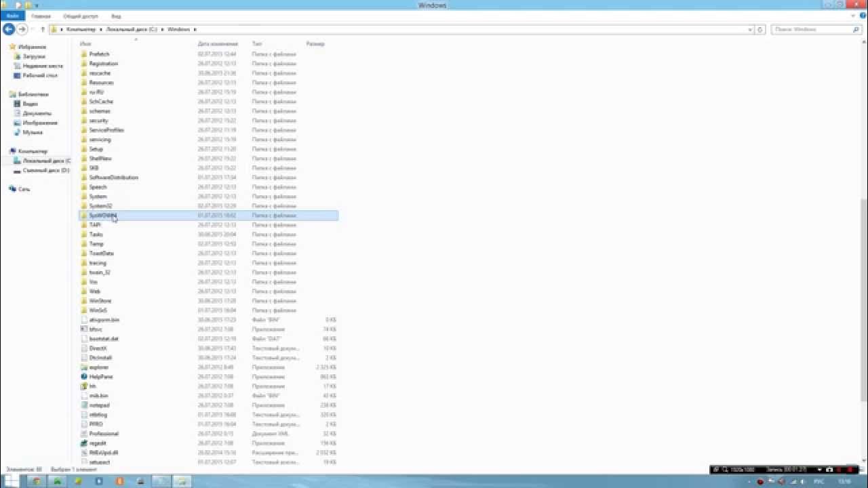This screenshot has width=868, height=488.
Task: Select Компьютер in navigation pane
Action: tap(33, 151)
